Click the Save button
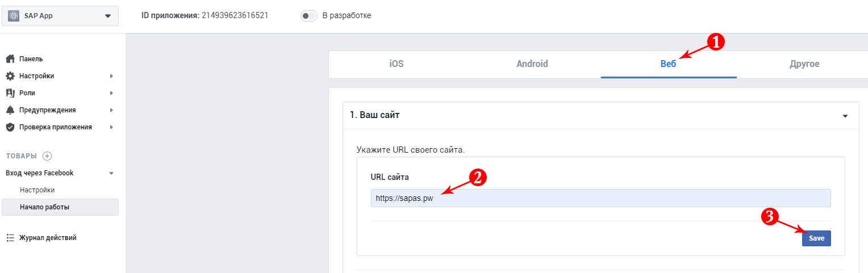Image resolution: width=868 pixels, height=273 pixels. pos(816,238)
